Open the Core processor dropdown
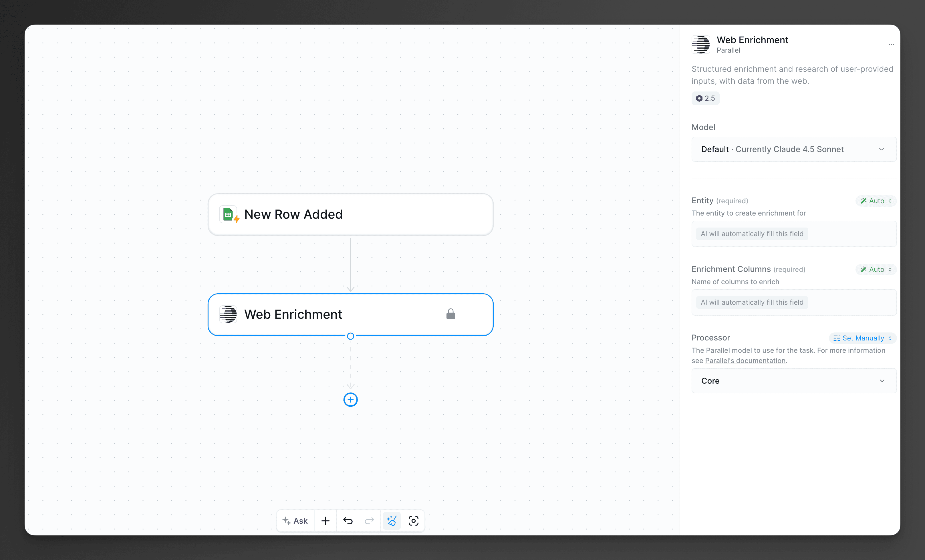Image resolution: width=925 pixels, height=560 pixels. coord(793,381)
